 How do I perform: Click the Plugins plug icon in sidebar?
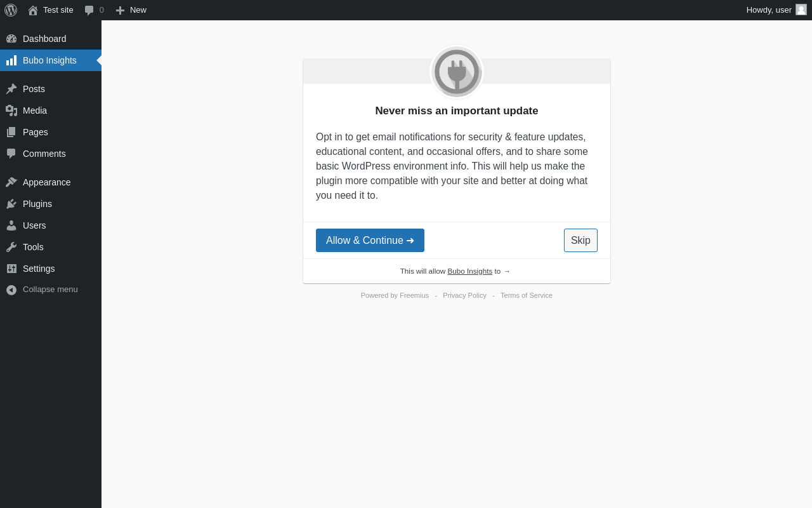click(x=11, y=204)
